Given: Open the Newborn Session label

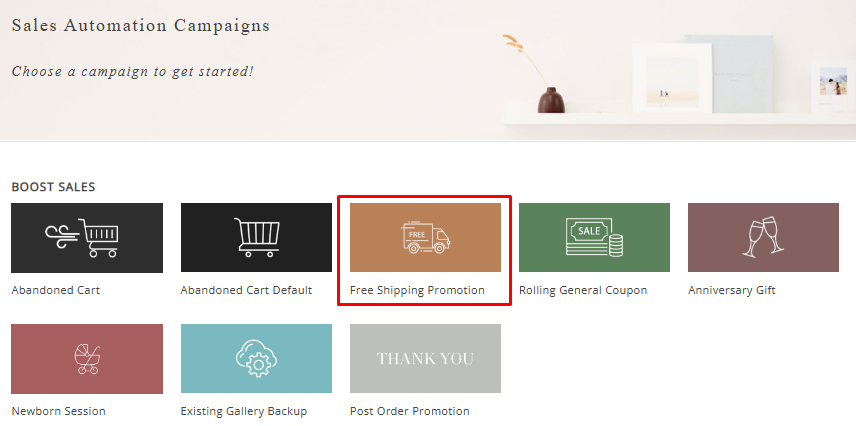Looking at the screenshot, I should (58, 411).
